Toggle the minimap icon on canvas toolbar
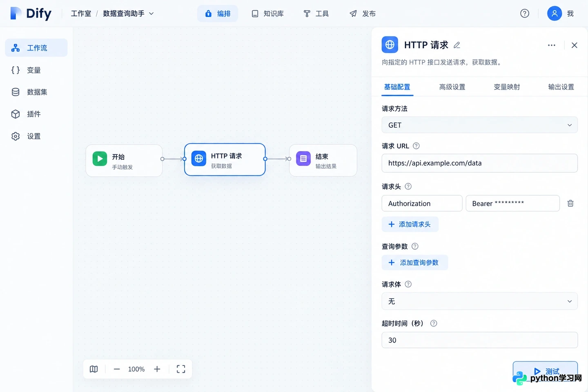The width and height of the screenshot is (588, 392). (94, 369)
